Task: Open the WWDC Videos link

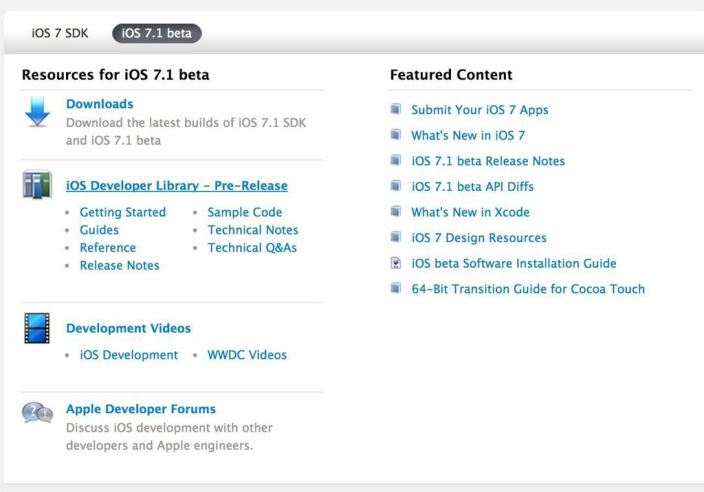Action: (246, 355)
